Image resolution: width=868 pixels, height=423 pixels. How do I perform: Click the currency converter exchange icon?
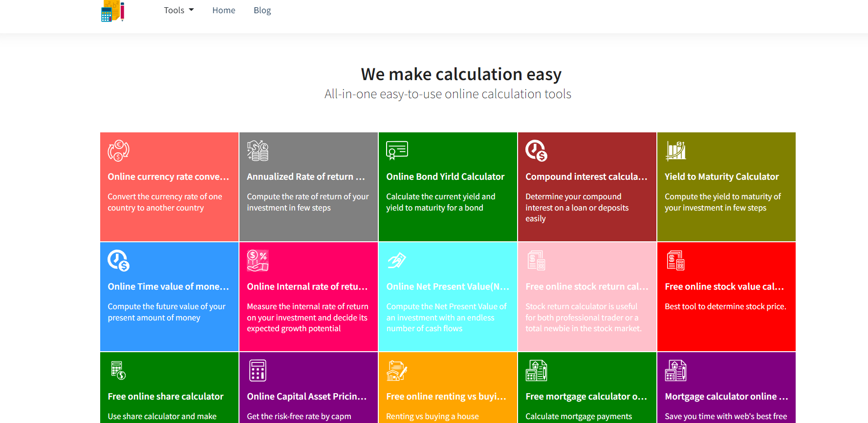tap(118, 150)
